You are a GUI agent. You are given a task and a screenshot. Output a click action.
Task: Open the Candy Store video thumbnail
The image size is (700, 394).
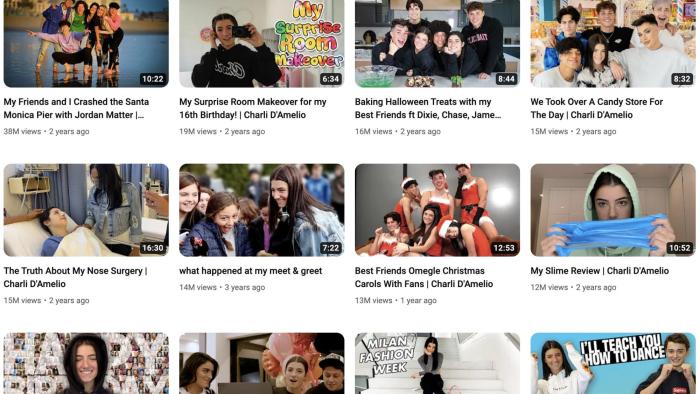(x=613, y=43)
